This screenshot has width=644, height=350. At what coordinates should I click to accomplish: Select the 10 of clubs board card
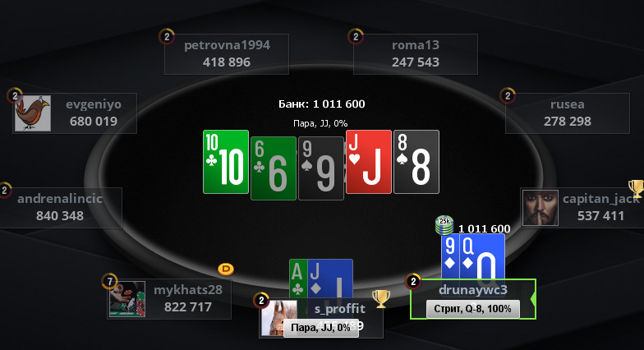(226, 162)
